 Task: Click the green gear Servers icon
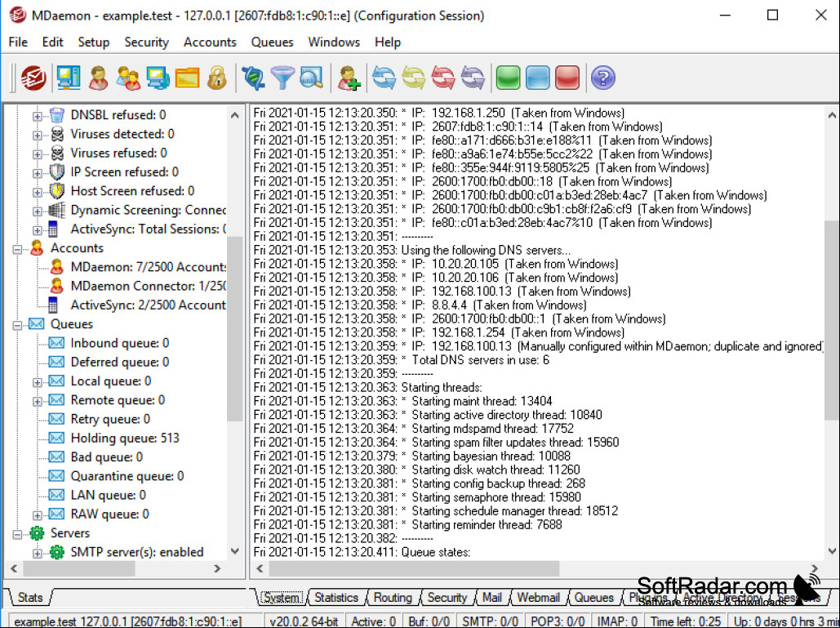point(37,533)
